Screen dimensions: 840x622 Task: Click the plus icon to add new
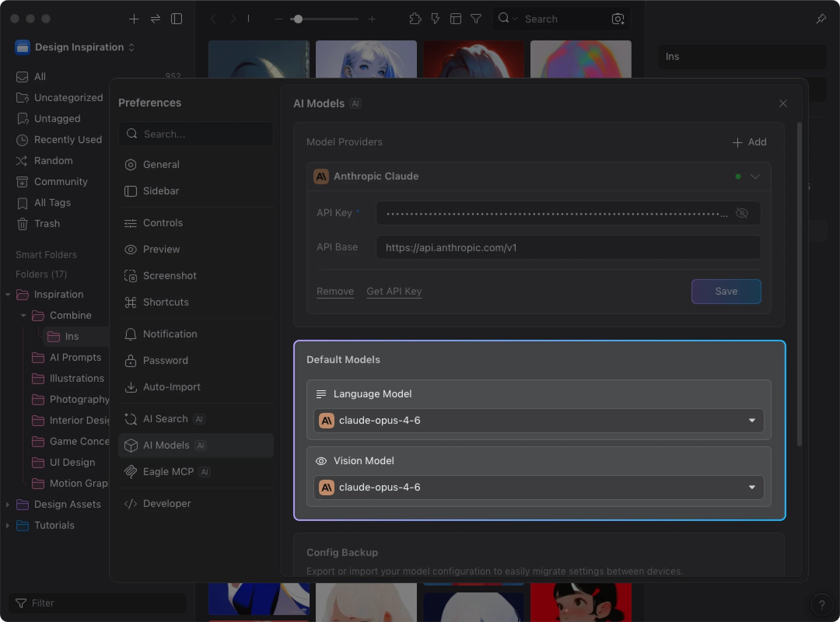(134, 19)
